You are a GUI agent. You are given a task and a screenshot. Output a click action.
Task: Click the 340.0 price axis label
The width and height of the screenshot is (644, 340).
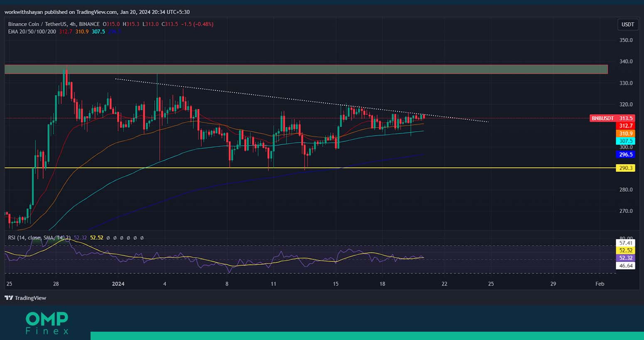[x=626, y=62]
